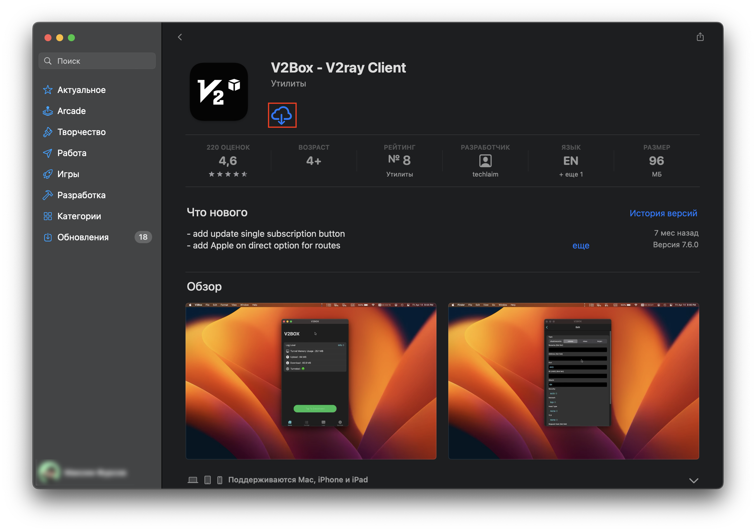This screenshot has height=532, width=756.
Task: Click the iPad device icon
Action: pyautogui.click(x=208, y=480)
